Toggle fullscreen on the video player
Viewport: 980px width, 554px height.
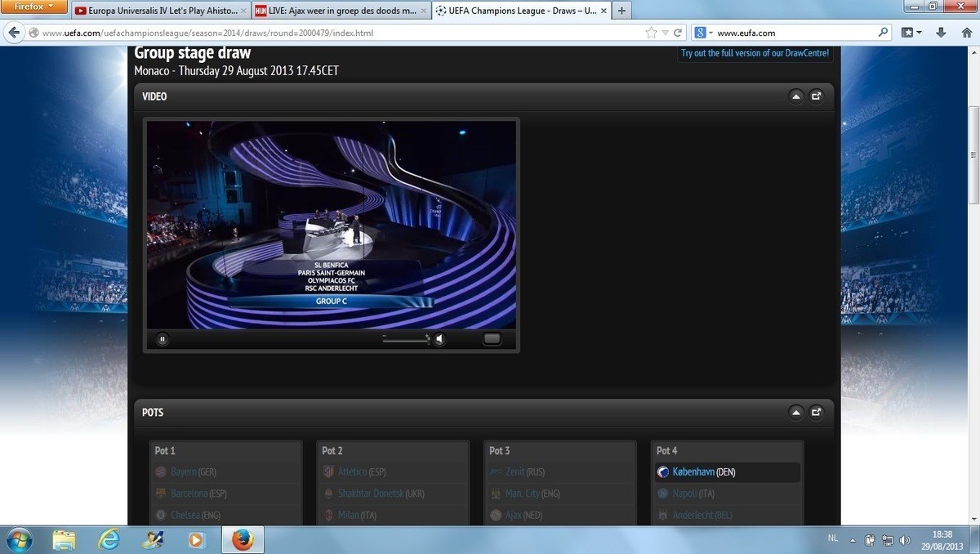click(492, 339)
